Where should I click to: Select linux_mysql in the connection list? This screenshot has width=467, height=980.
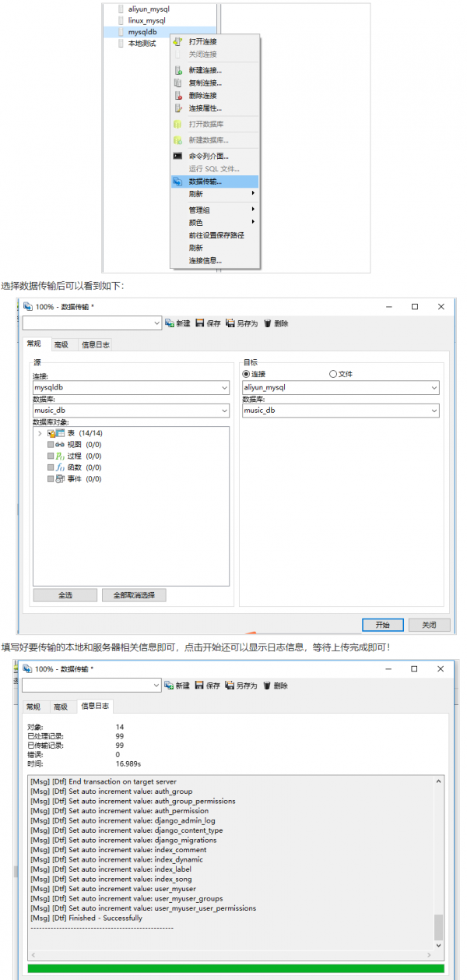(x=146, y=20)
